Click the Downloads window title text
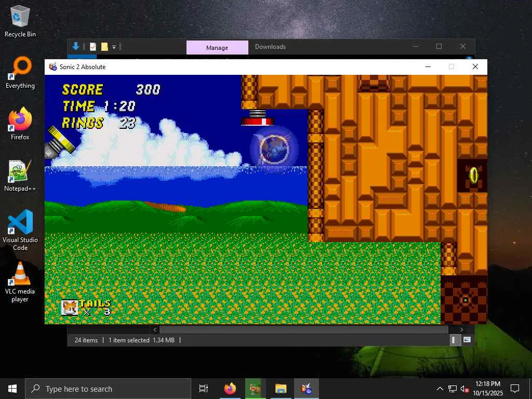Viewport: 532px width, 399px height. (x=270, y=47)
